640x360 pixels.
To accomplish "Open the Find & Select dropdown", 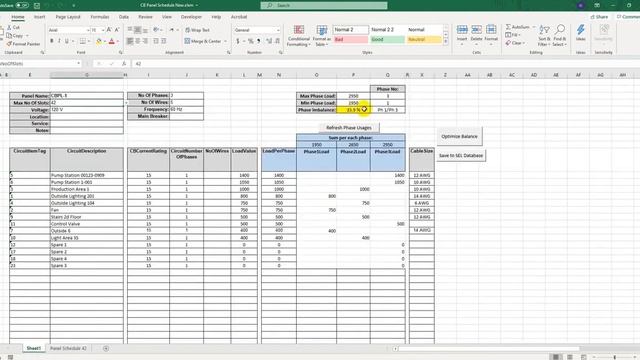I will click(x=560, y=36).
